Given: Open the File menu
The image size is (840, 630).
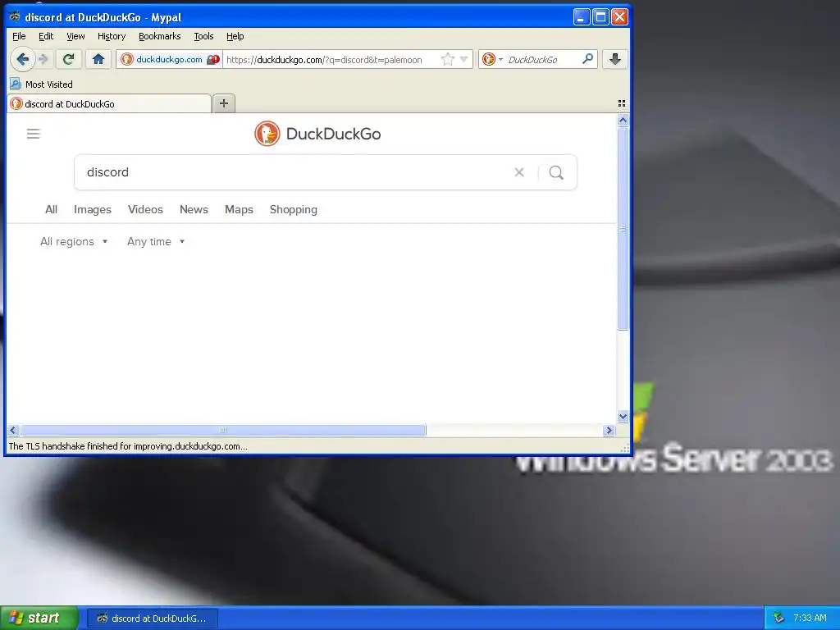Looking at the screenshot, I should click(19, 36).
